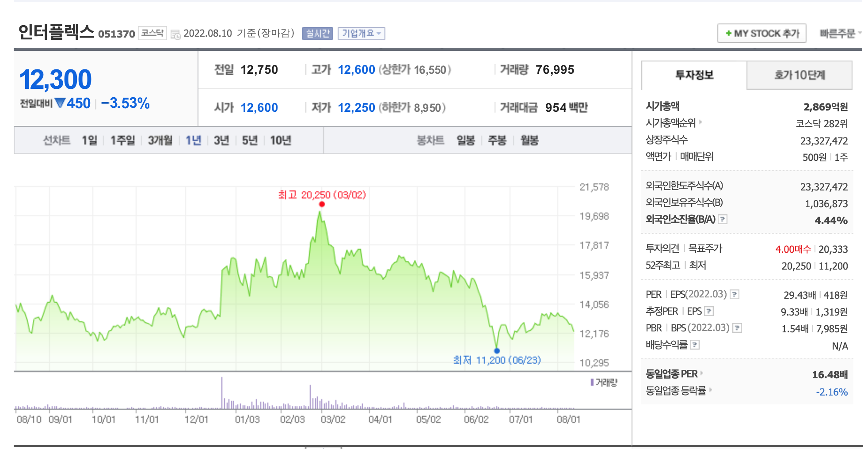The image size is (868, 449).
Task: Expand the 빠른주문 dropdown
Action: [x=841, y=33]
